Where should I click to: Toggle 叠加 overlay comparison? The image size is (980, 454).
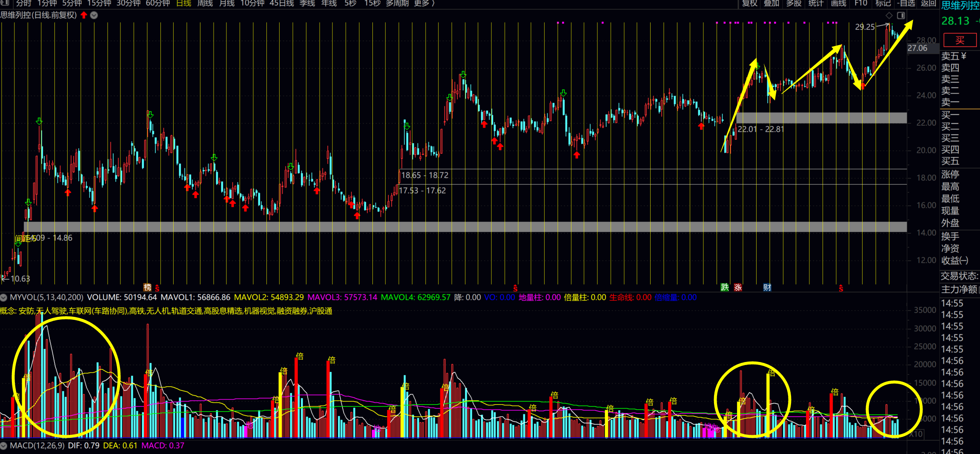pyautogui.click(x=771, y=3)
